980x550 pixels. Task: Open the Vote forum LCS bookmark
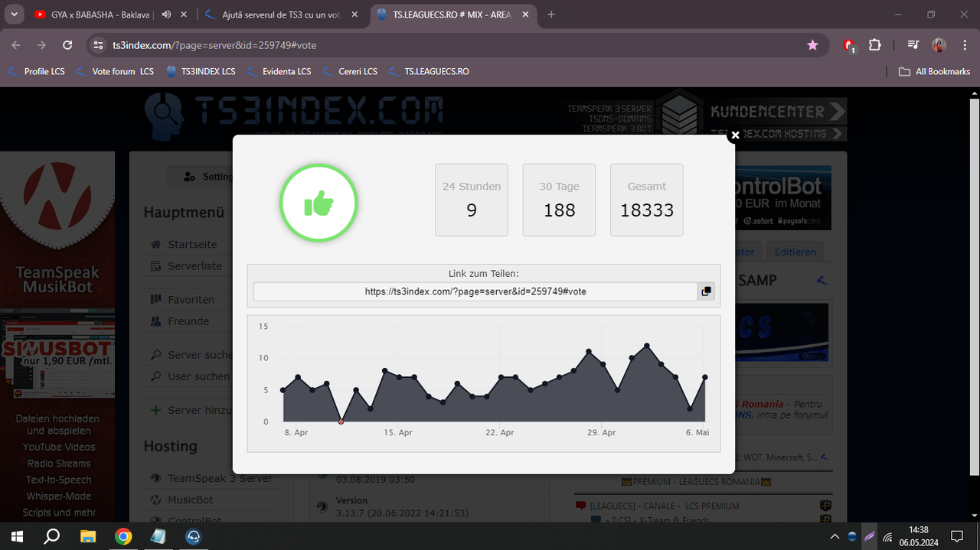(114, 71)
